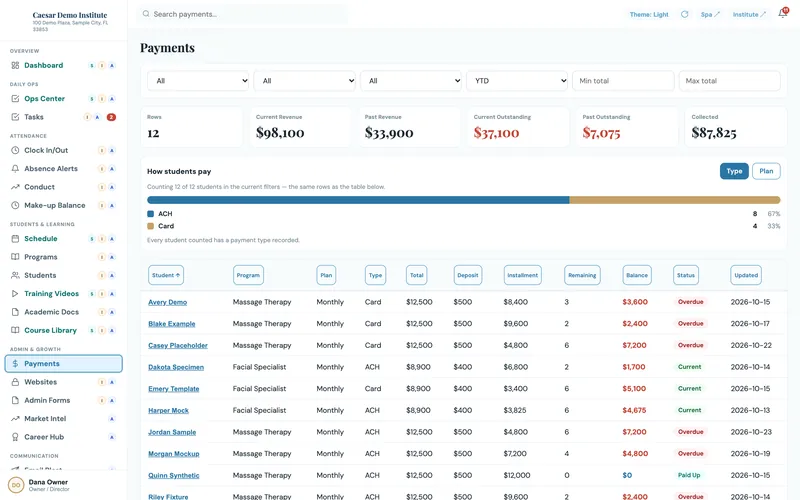
Task: Click the Students people icon
Action: tap(15, 276)
